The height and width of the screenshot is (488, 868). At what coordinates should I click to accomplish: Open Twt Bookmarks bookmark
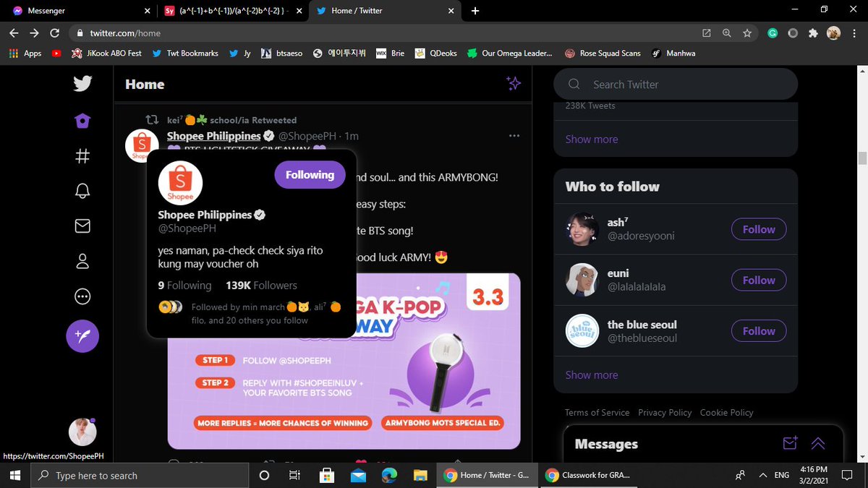[x=185, y=53]
